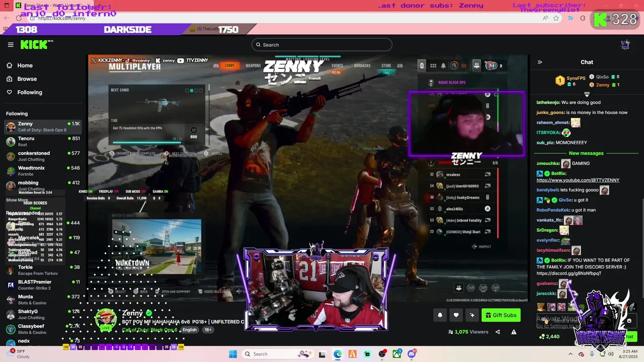Click the share stream icon

tap(498, 332)
